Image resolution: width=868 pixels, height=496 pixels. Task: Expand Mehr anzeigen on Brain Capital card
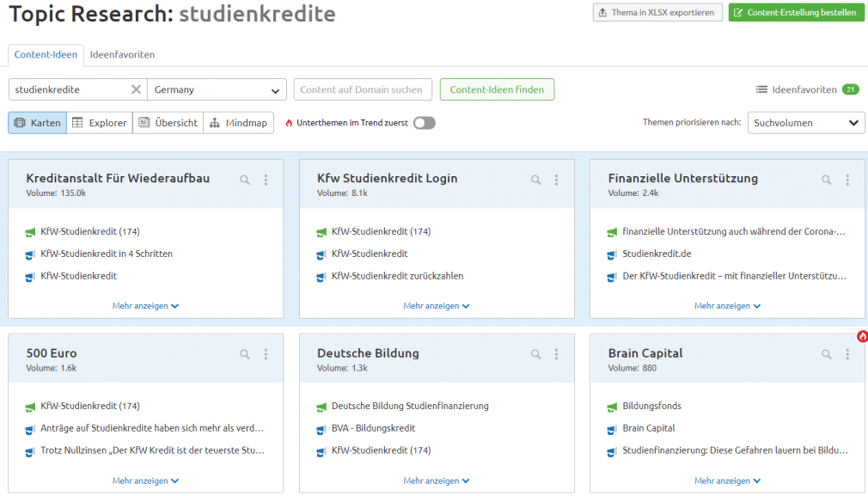click(x=727, y=481)
